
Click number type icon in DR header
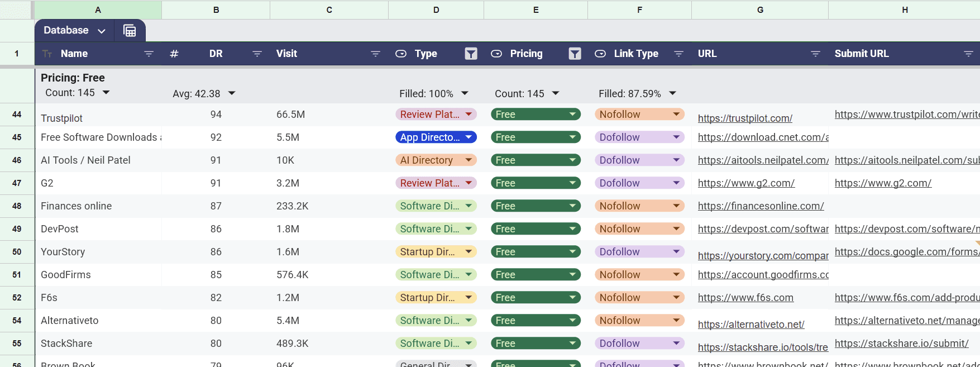tap(174, 54)
